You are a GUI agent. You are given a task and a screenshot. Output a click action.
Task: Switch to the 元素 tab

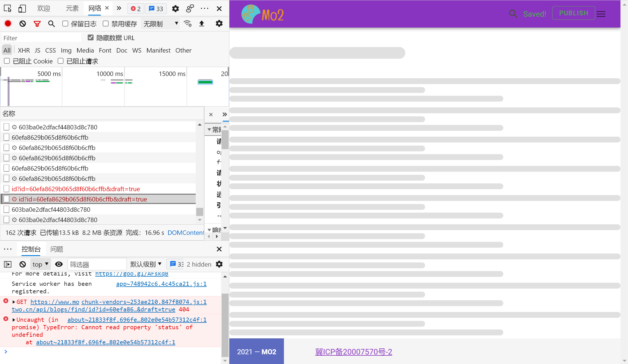point(72,9)
